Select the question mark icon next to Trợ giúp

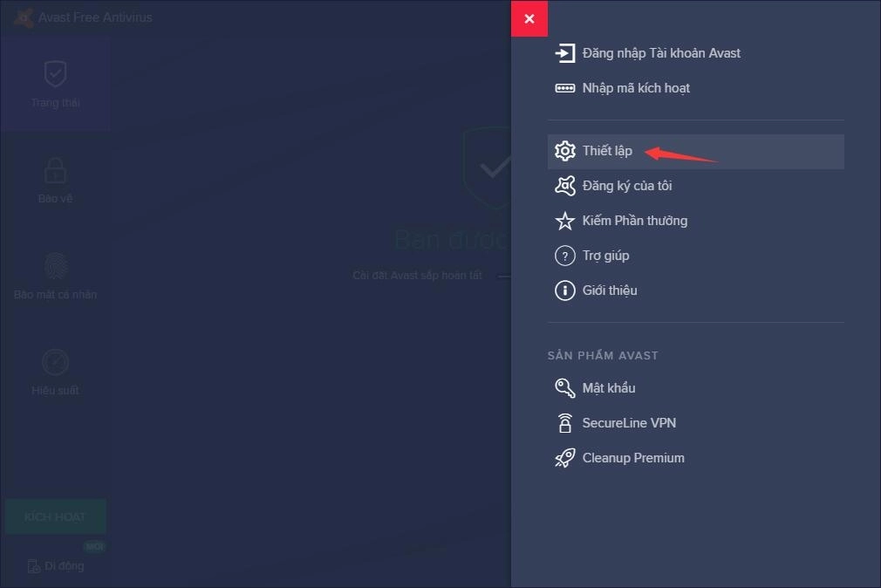point(565,255)
